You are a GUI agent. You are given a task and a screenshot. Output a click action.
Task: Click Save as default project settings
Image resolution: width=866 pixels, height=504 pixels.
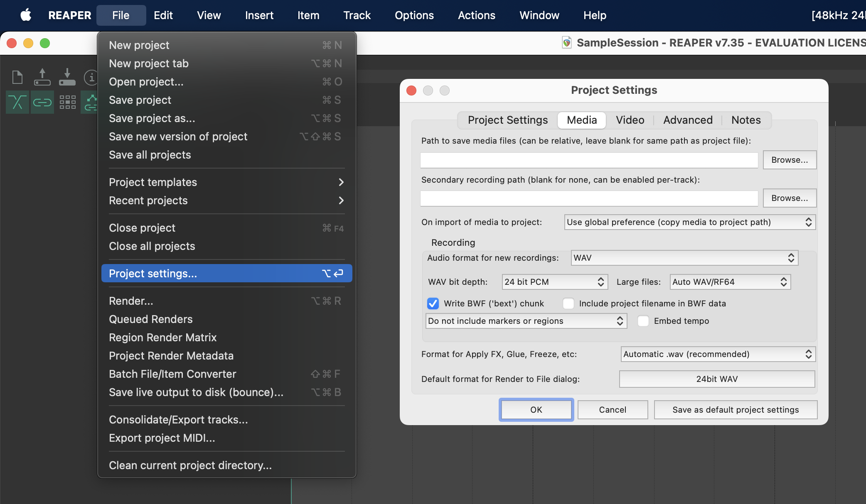[x=736, y=410]
